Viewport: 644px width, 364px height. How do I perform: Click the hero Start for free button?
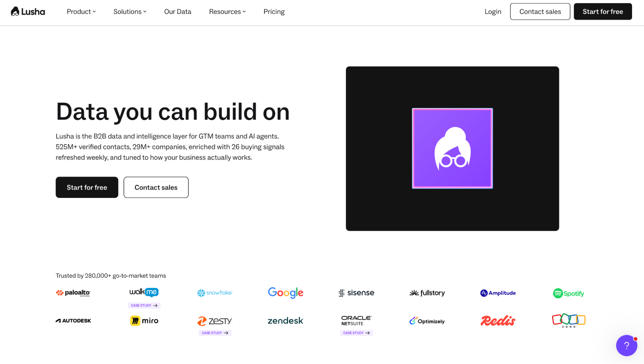pyautogui.click(x=87, y=187)
